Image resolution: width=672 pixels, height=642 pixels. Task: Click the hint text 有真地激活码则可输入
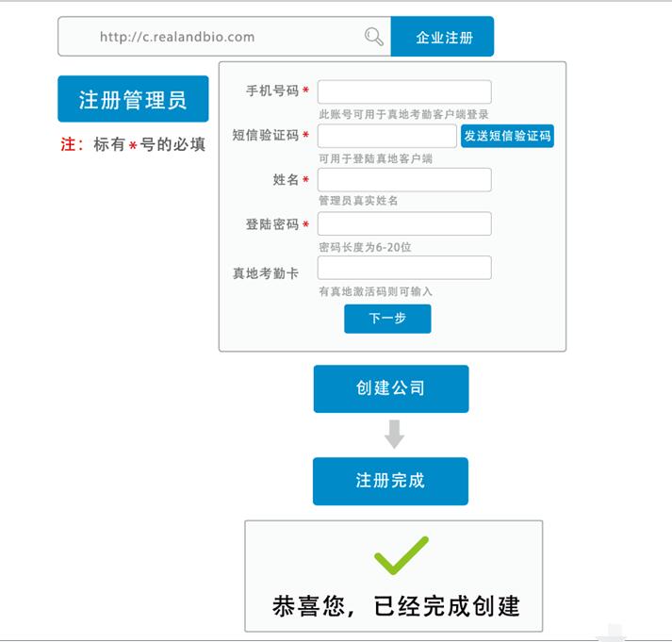(x=375, y=292)
